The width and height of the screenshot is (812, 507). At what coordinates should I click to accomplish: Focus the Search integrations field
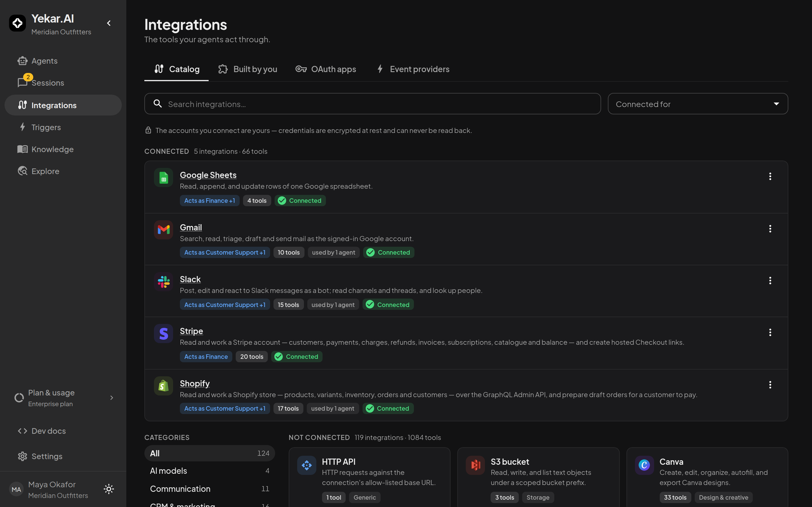tap(372, 104)
